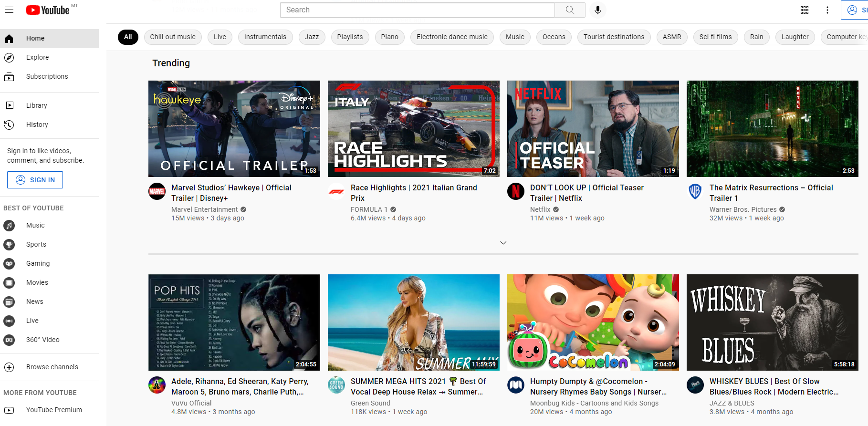Start voice search with microphone icon
868x426 pixels.
coord(597,10)
